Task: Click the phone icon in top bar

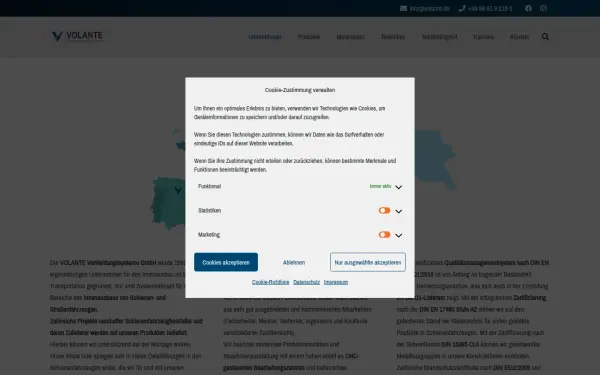Action: [462, 8]
